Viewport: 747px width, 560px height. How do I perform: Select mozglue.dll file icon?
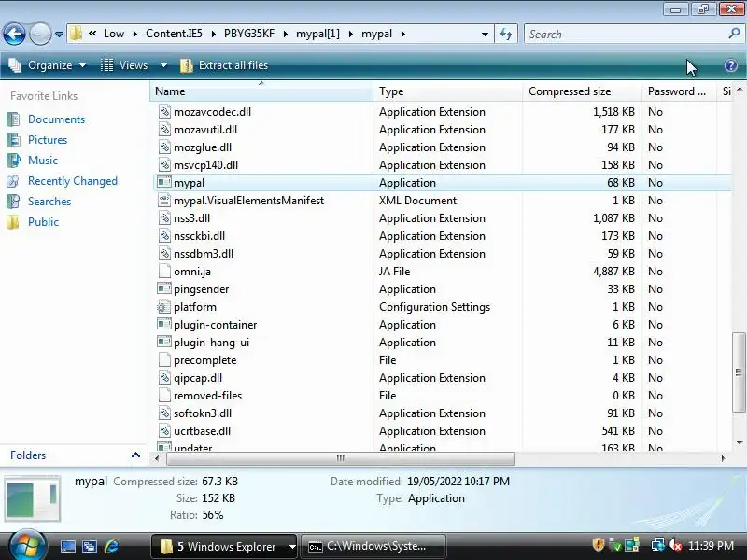point(164,147)
